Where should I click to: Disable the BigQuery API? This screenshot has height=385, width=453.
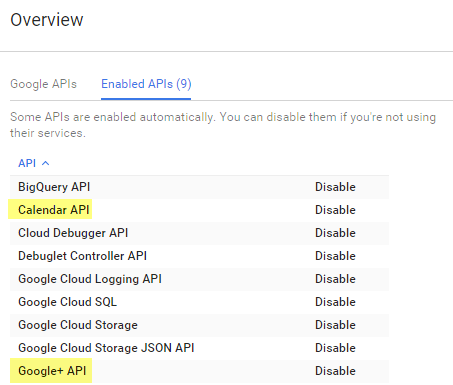pyautogui.click(x=335, y=187)
